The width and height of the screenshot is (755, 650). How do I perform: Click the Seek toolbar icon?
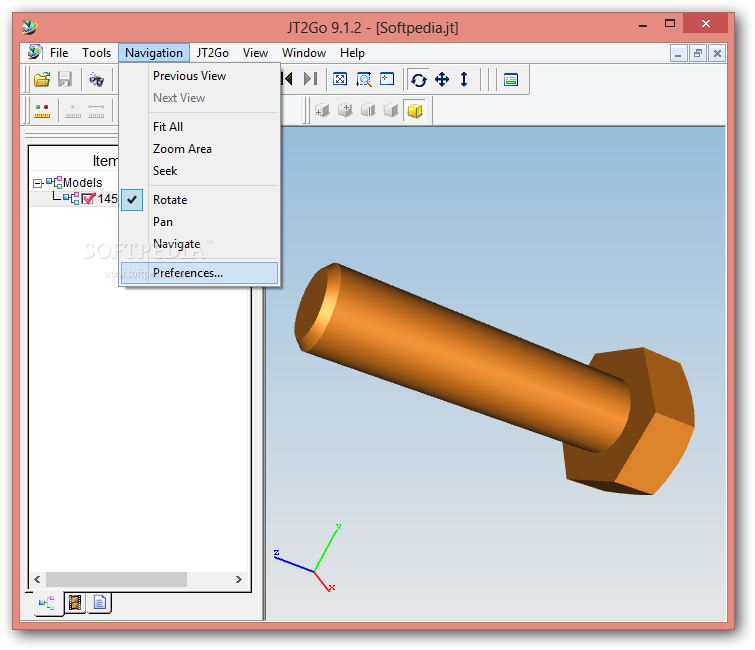pyautogui.click(x=387, y=79)
